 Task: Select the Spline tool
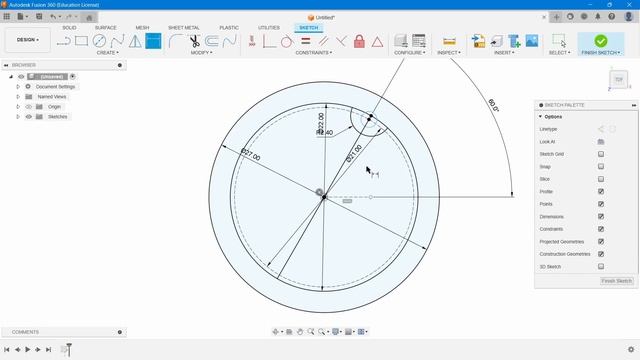coord(117,41)
